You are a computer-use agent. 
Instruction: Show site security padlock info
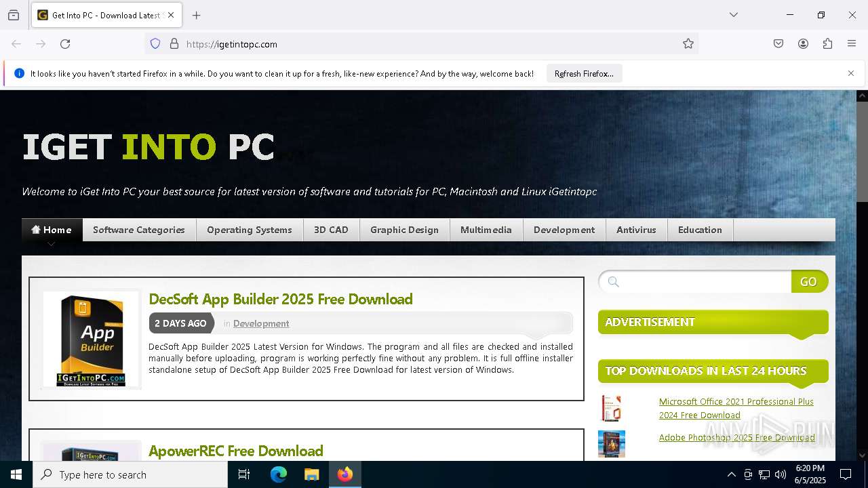174,44
